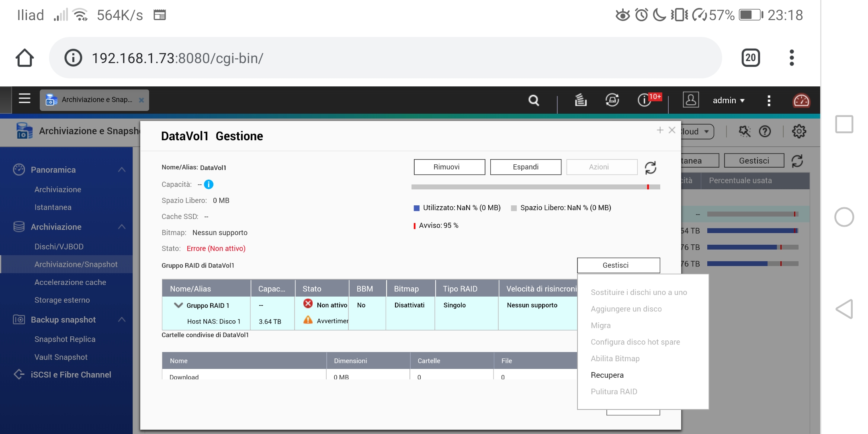868x434 pixels.
Task: Collapse the Gruppo RAID 1 row
Action: point(178,305)
